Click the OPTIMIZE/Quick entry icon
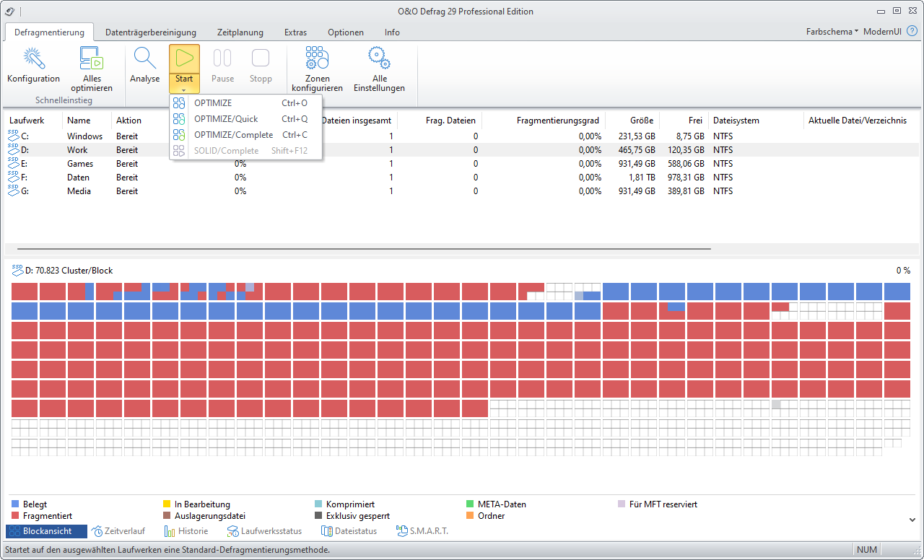This screenshot has width=924, height=560. pyautogui.click(x=179, y=119)
